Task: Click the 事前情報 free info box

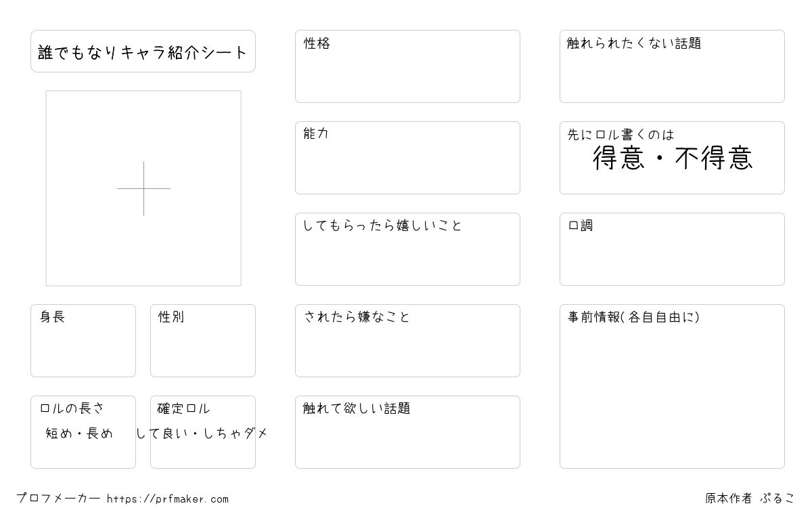Action: [672, 386]
